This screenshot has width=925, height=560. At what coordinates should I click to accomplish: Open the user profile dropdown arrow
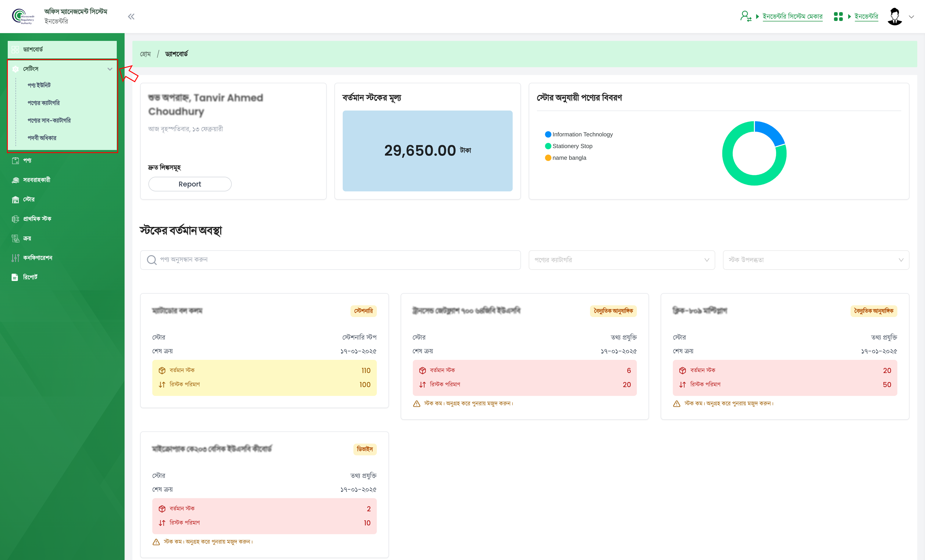tap(911, 17)
